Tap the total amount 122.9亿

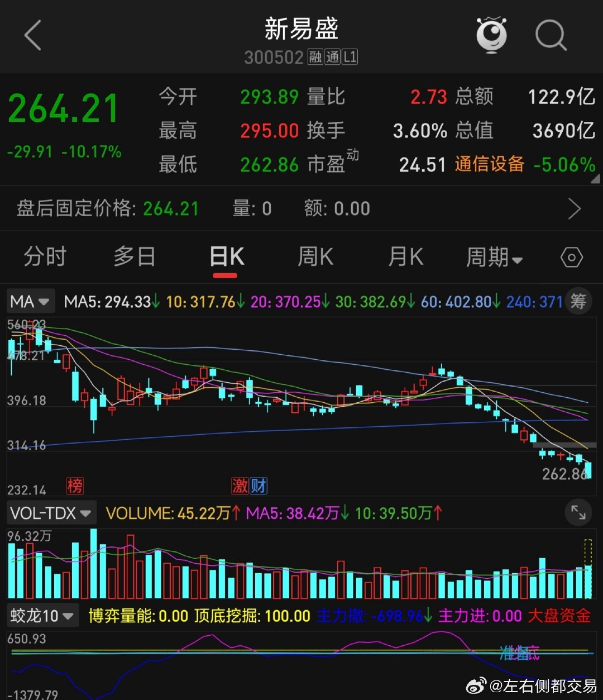562,97
